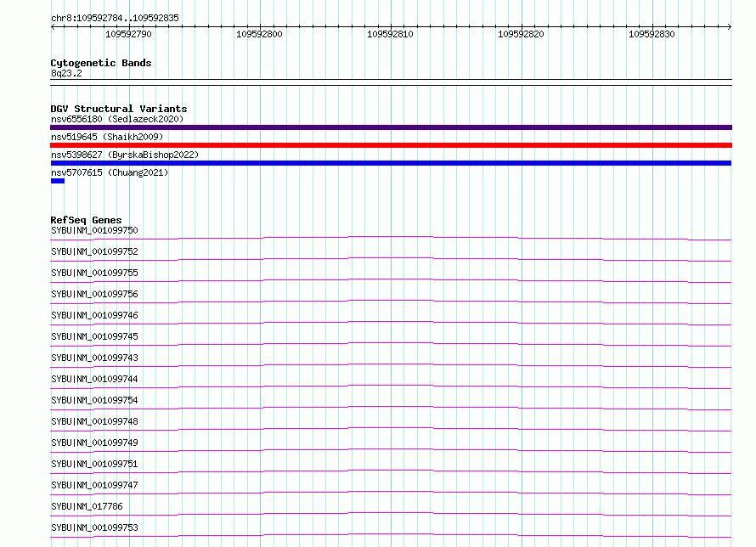Select transcript SYBU|NM_001099756
This screenshot has height=547, width=756.
point(94,294)
